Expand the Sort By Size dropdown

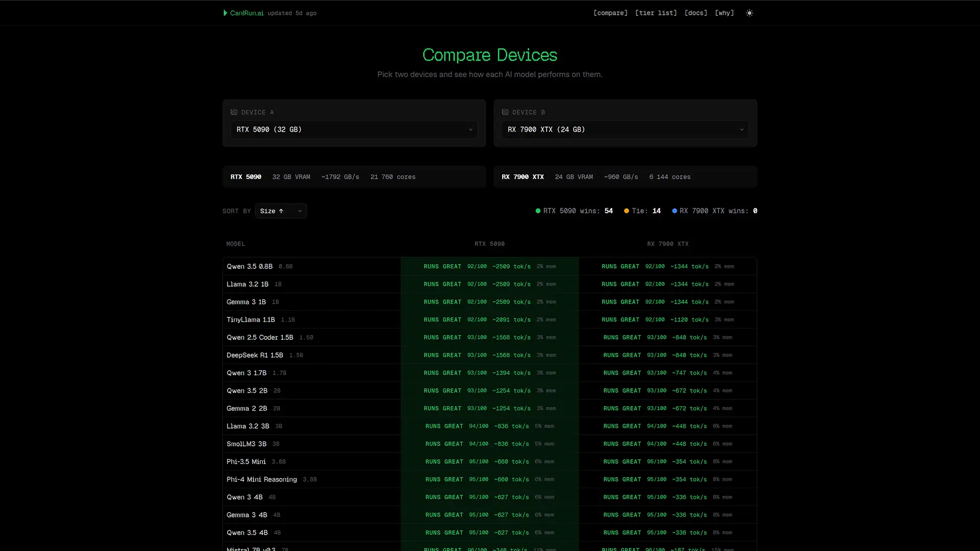click(281, 211)
